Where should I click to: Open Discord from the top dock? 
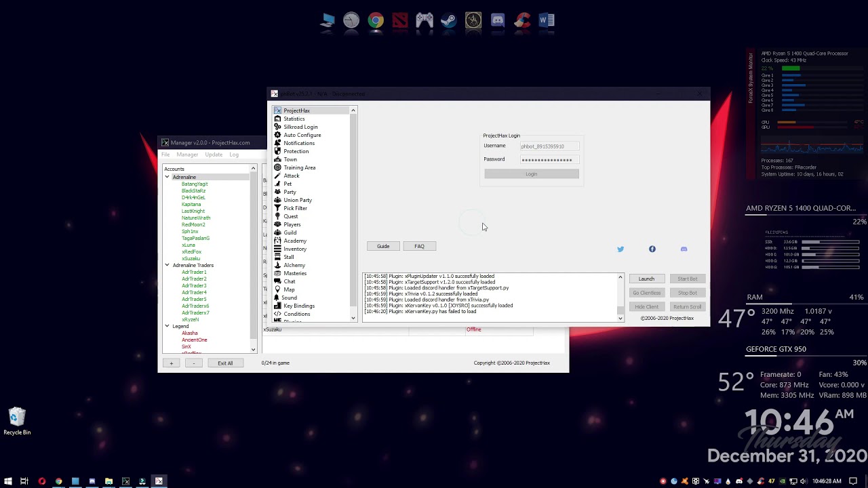click(x=498, y=21)
